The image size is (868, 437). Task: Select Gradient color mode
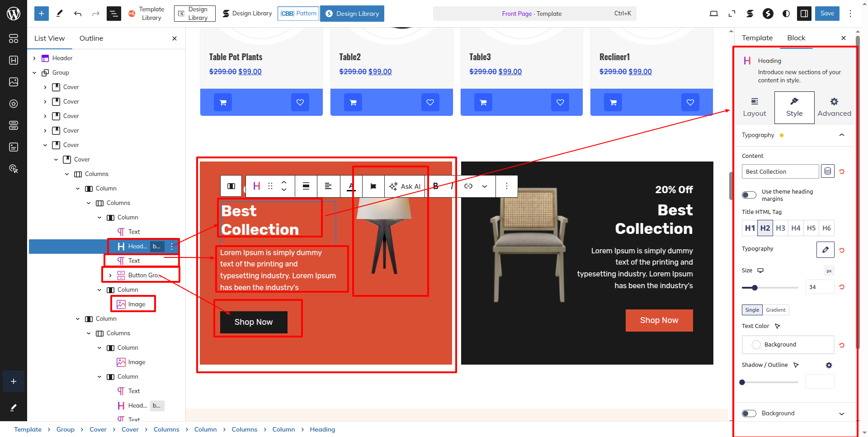tap(776, 310)
